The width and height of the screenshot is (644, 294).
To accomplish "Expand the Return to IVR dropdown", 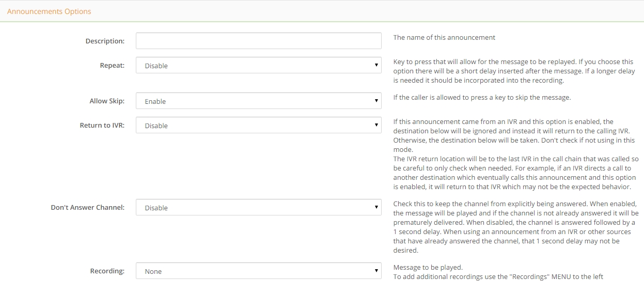I will tap(258, 125).
